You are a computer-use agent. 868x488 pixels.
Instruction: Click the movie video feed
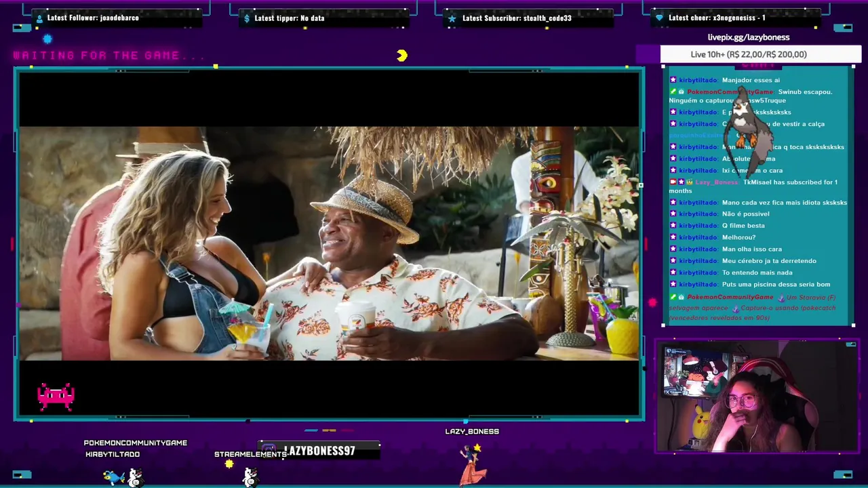click(329, 243)
